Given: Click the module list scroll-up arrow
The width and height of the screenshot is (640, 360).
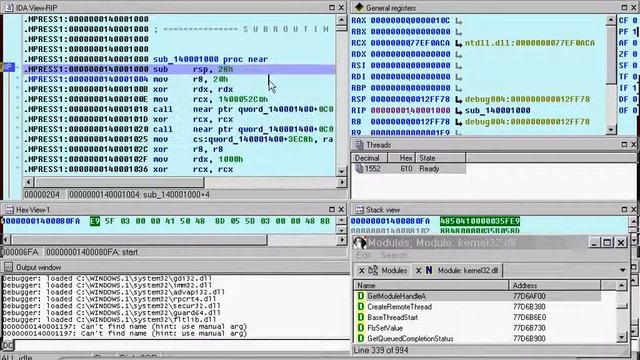Looking at the screenshot, I should [621, 285].
